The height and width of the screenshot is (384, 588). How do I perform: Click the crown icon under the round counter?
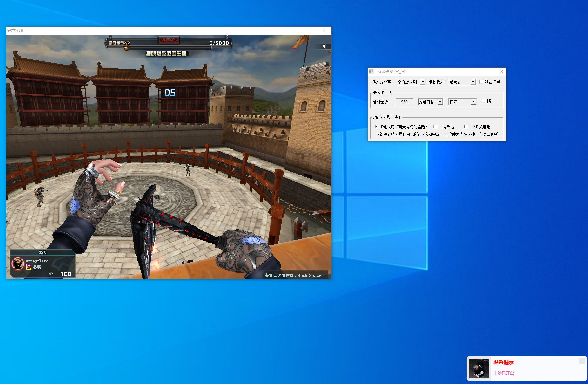(127, 48)
